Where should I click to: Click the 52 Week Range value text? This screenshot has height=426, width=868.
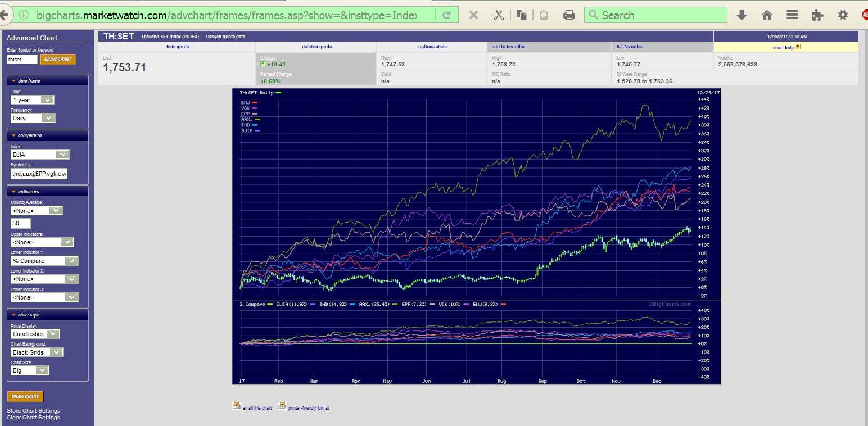[x=644, y=81]
